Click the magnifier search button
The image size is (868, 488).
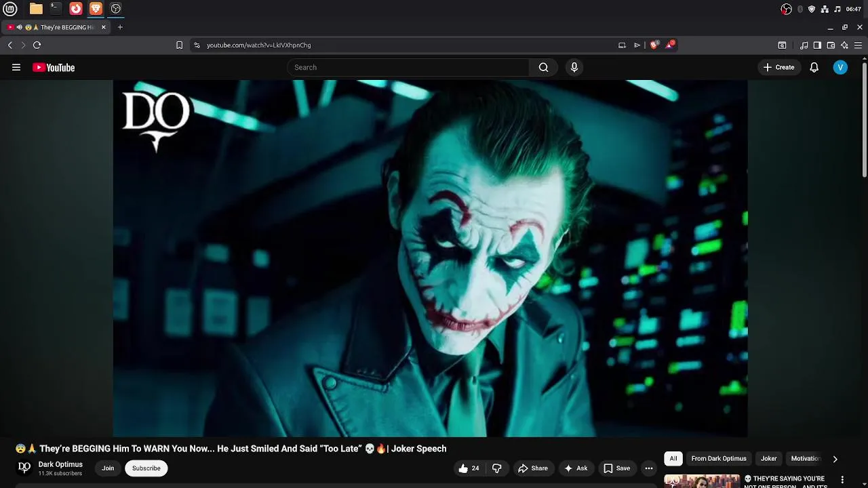click(x=543, y=67)
